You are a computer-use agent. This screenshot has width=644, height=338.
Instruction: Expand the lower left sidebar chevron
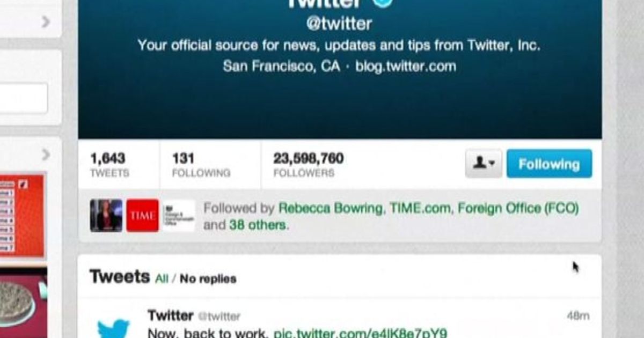pyautogui.click(x=46, y=155)
